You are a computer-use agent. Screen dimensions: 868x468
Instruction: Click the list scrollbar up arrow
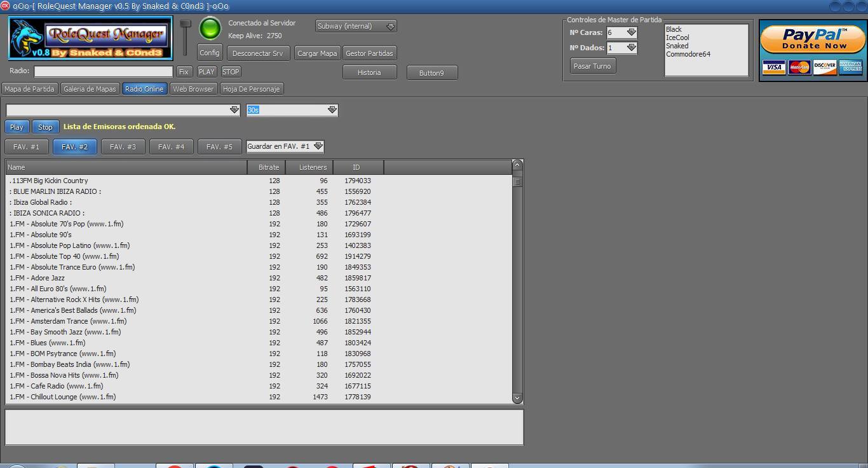[517, 165]
